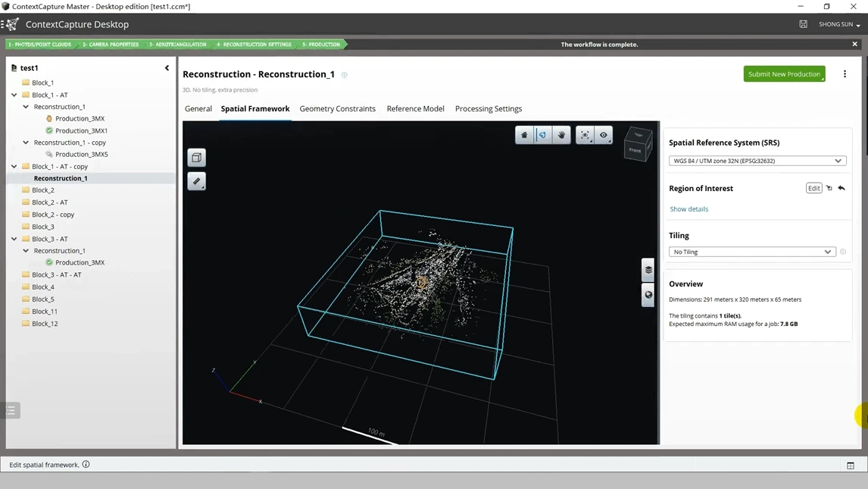Open the list panel button at left edge
Screen dimensions: 868x489
pos(10,410)
